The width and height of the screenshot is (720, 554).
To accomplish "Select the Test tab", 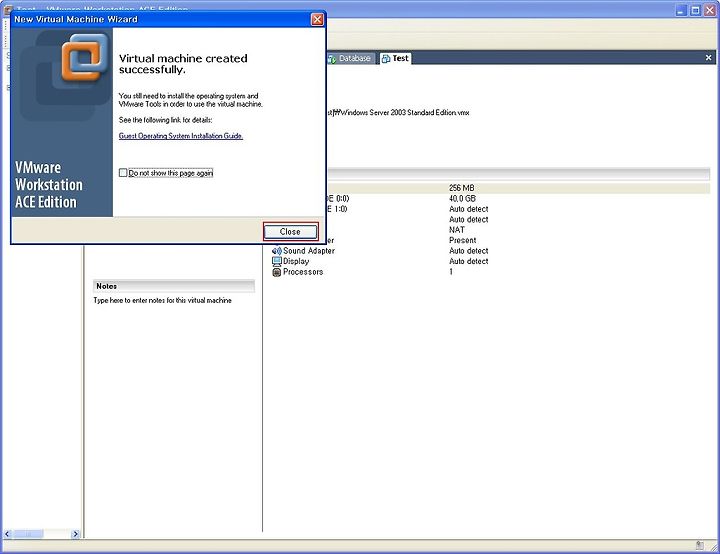I will click(x=395, y=58).
